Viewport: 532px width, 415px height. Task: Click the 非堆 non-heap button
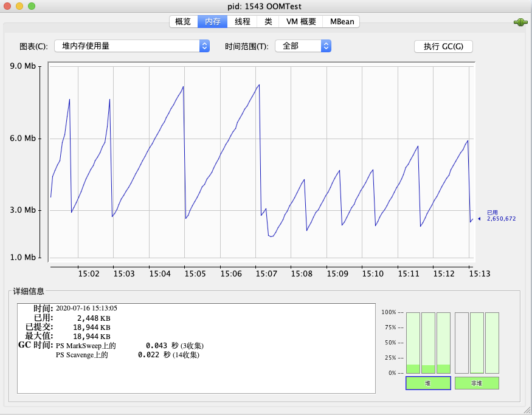(477, 383)
